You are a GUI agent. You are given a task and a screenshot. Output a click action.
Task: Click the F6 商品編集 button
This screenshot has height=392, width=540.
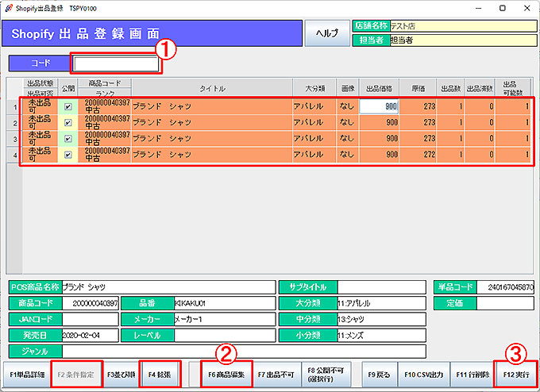tap(226, 375)
